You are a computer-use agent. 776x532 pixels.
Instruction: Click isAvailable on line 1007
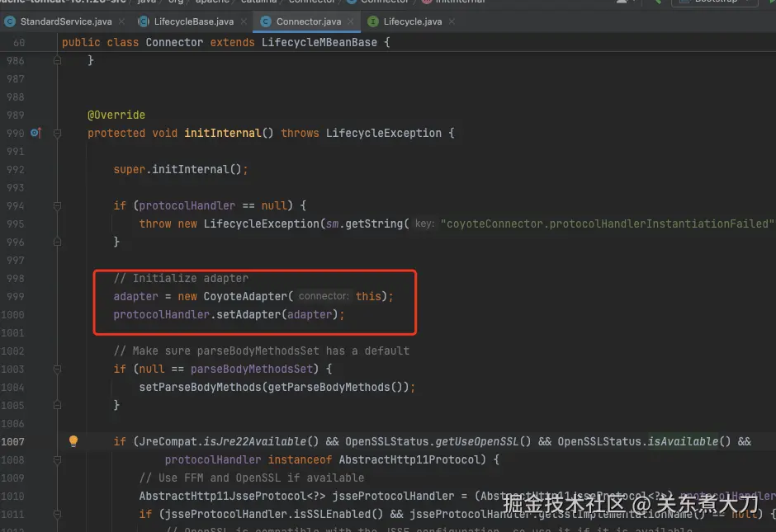pyautogui.click(x=683, y=441)
